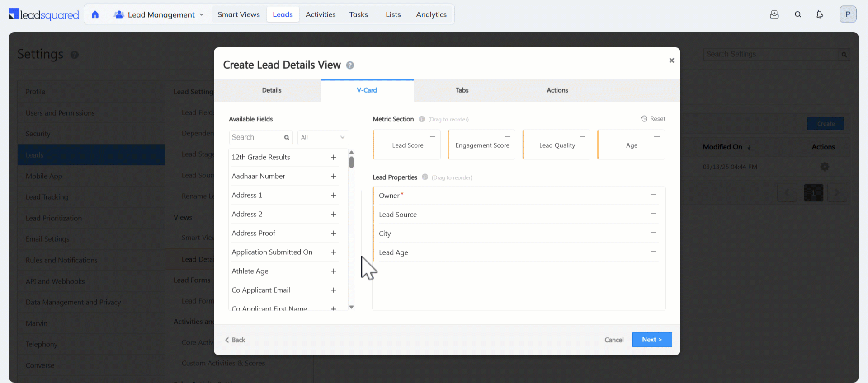
Task: Go to the home icon
Action: 95,14
